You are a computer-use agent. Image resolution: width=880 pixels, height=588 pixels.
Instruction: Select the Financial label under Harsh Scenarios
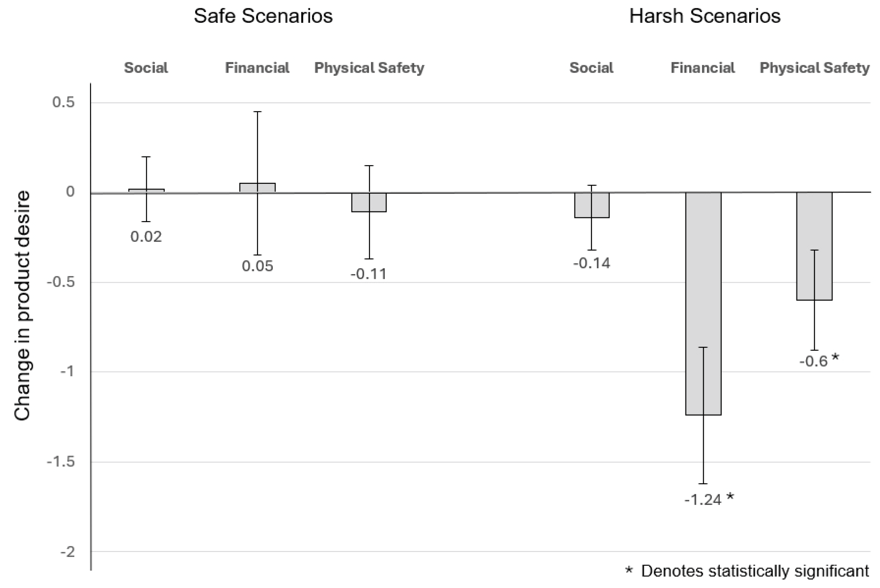click(702, 68)
